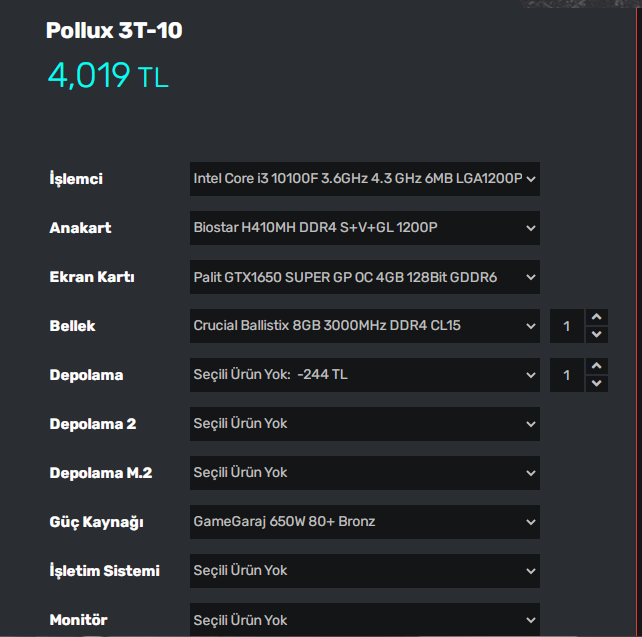The height and width of the screenshot is (637, 642).
Task: Open the Depolama M.2 dropdown
Action: click(x=365, y=473)
